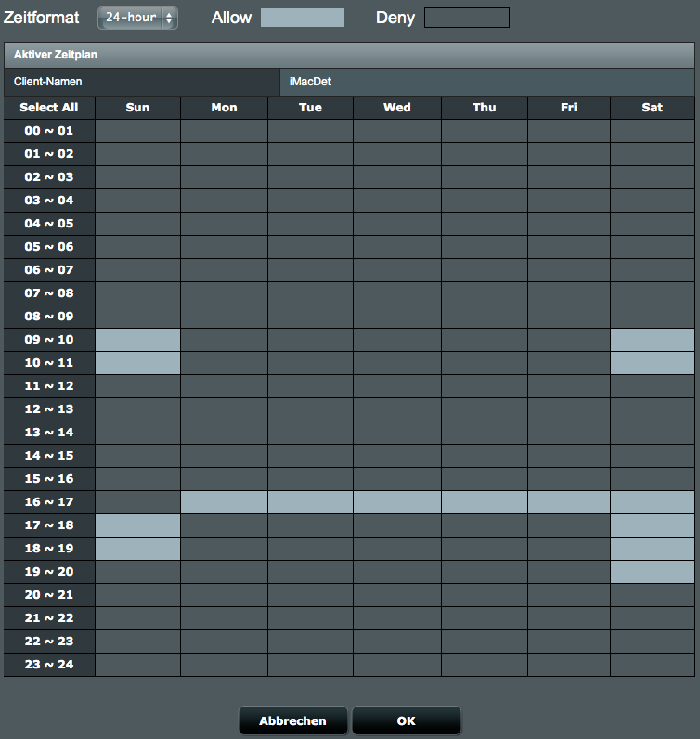Select the 23 ~ 24 row header
The image size is (700, 739).
tap(49, 665)
